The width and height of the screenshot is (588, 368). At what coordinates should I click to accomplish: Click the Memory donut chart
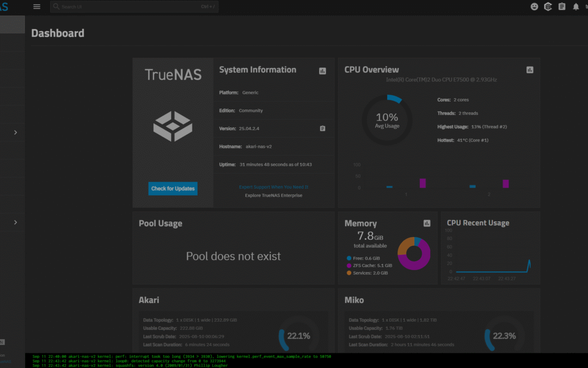point(414,254)
